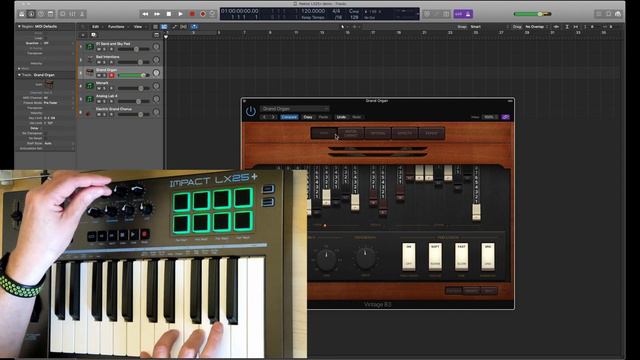Viewport: 640px width, 360px height.
Task: Collapse the Region MIDI Defaults disclosure triangle
Action: [x=19, y=27]
